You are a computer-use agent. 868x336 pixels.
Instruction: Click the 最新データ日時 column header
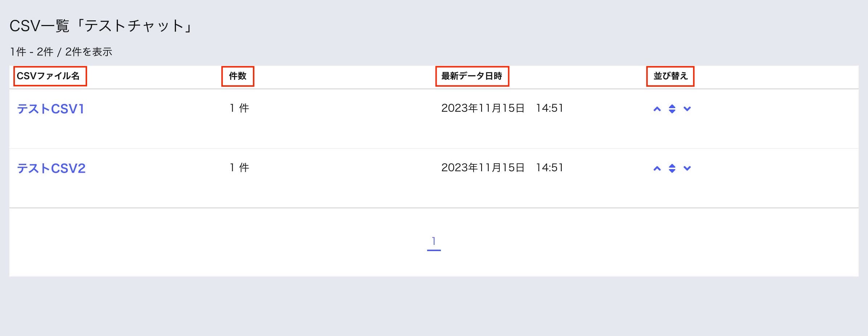tap(472, 76)
